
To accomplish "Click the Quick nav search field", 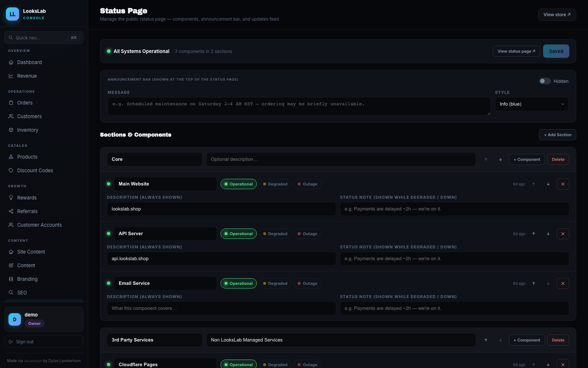I will point(44,38).
